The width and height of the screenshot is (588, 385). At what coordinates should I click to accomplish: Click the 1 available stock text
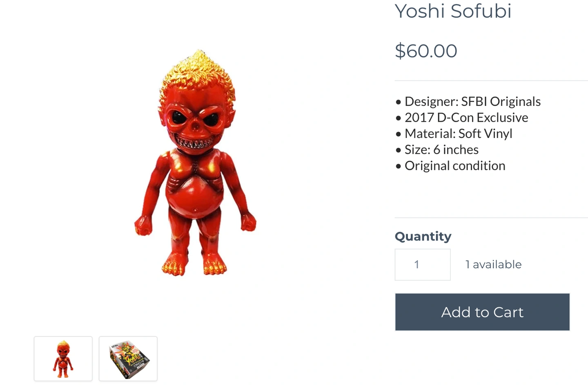tap(493, 265)
